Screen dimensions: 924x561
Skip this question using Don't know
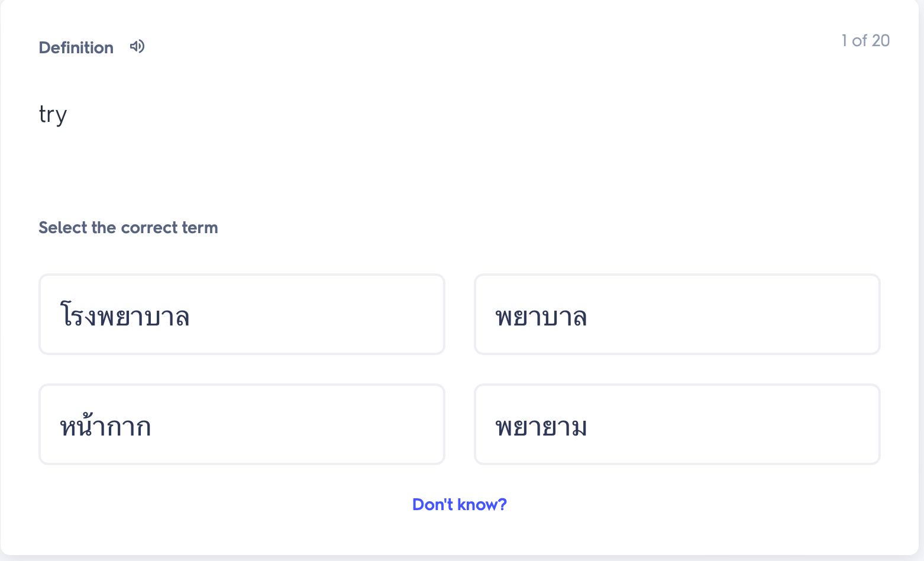point(459,504)
